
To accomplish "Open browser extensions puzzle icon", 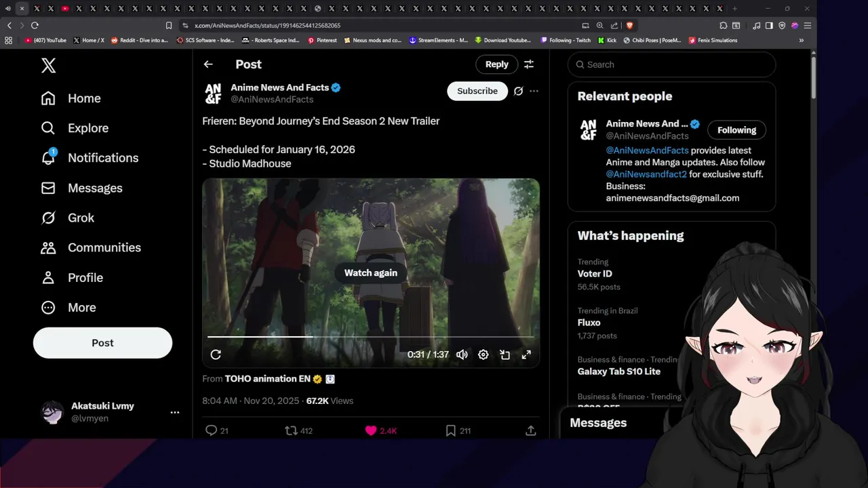I will (724, 25).
